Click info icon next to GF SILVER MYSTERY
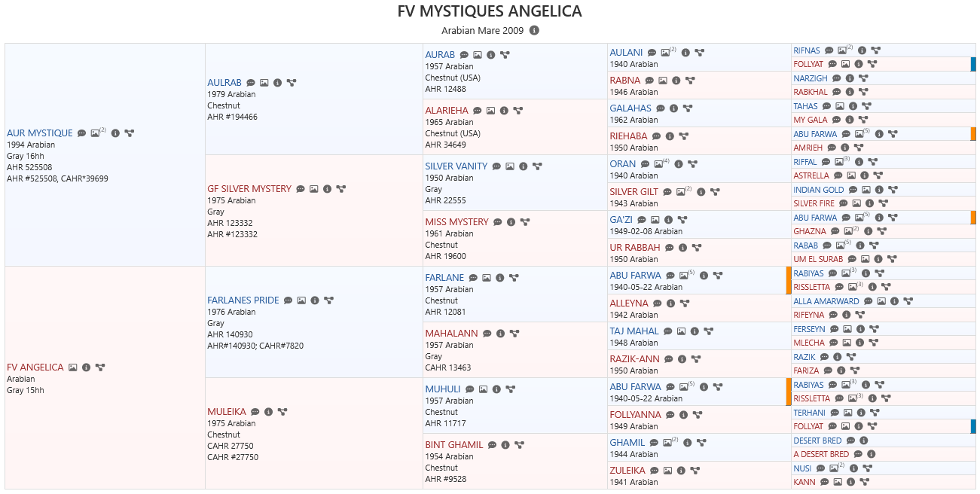 click(327, 189)
